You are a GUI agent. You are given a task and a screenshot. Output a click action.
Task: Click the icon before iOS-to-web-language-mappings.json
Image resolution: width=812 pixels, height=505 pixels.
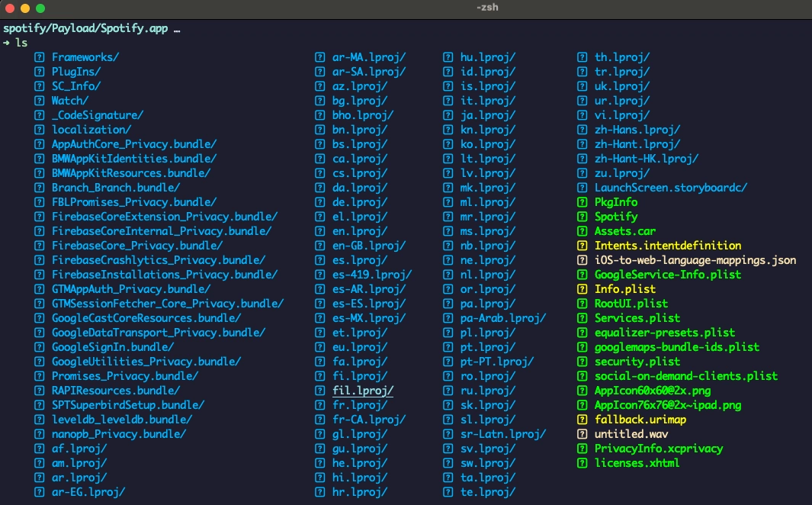point(582,260)
